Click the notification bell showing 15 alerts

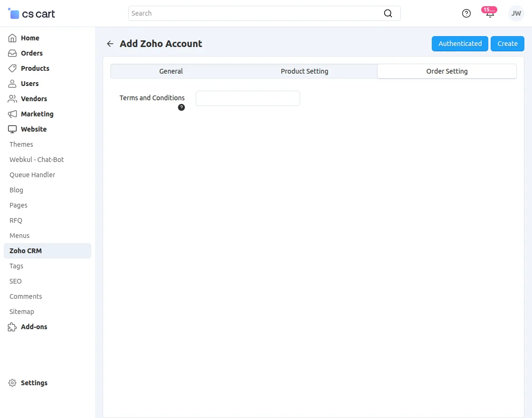[x=489, y=13]
